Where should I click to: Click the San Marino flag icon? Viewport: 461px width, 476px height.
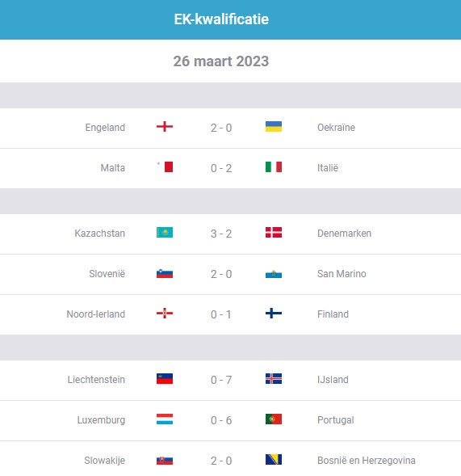(274, 274)
